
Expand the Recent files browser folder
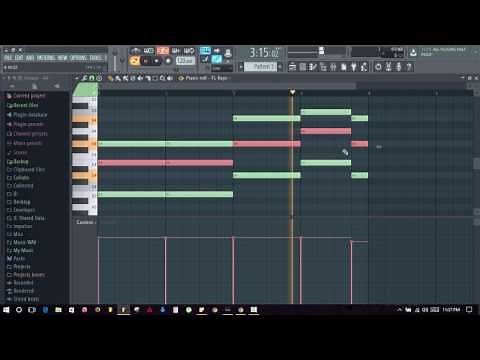pyautogui.click(x=22, y=105)
